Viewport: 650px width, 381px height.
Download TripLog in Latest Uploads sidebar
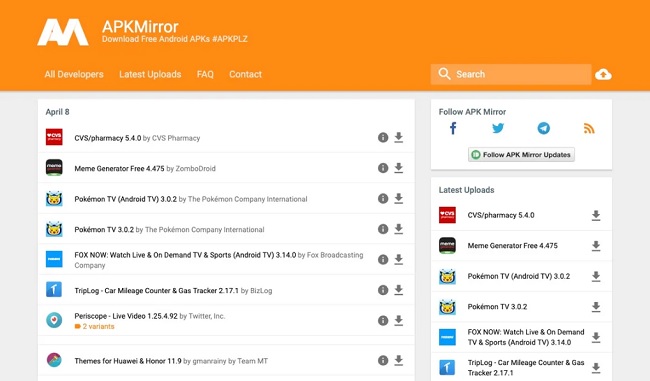click(596, 368)
